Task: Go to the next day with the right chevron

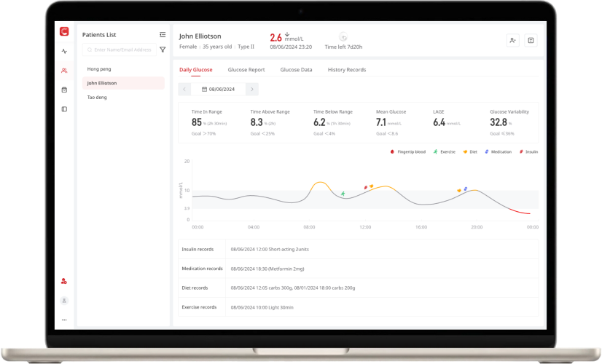Action: click(252, 90)
